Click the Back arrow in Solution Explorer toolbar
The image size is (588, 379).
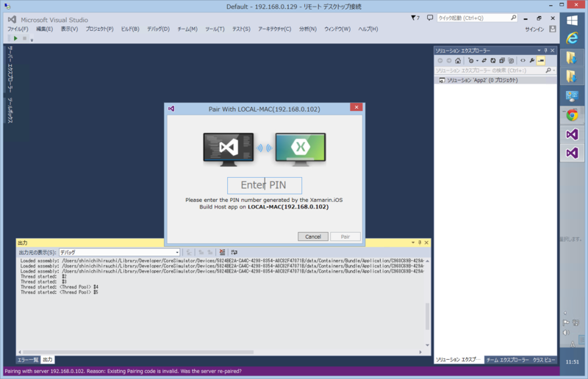[440, 60]
